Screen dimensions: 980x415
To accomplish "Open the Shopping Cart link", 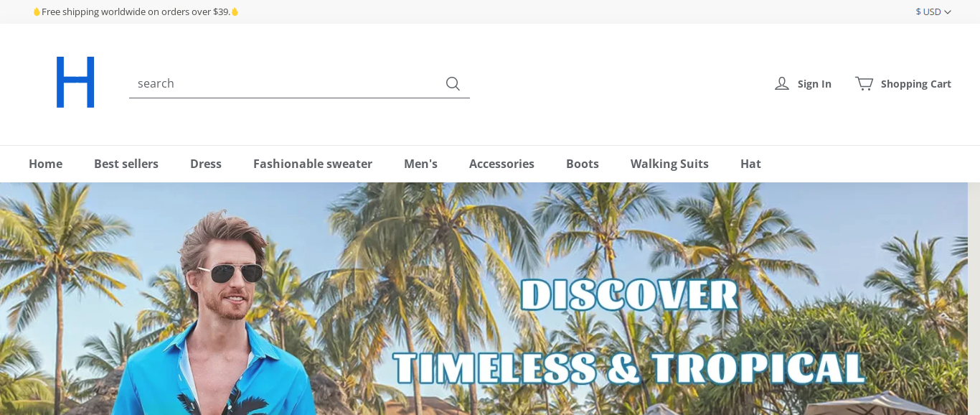I will pos(915,83).
